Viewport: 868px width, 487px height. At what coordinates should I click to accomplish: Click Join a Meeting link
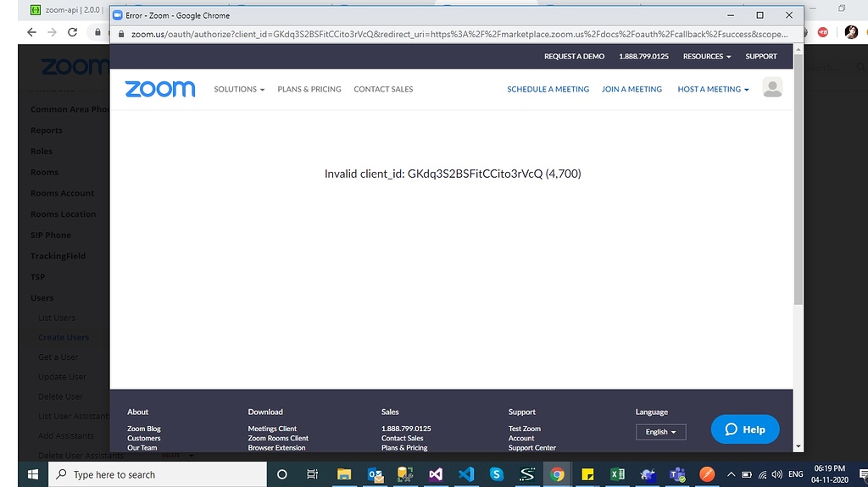pos(632,89)
